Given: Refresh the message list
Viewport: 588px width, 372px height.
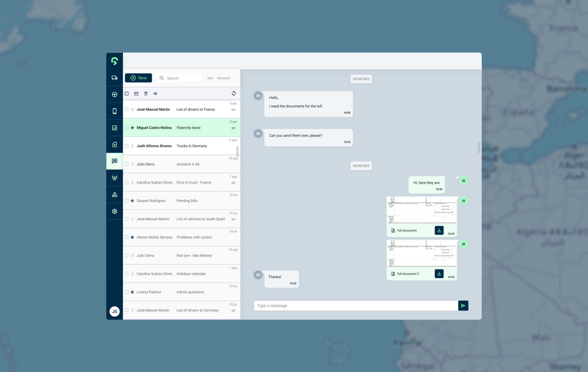Looking at the screenshot, I should coord(233,94).
